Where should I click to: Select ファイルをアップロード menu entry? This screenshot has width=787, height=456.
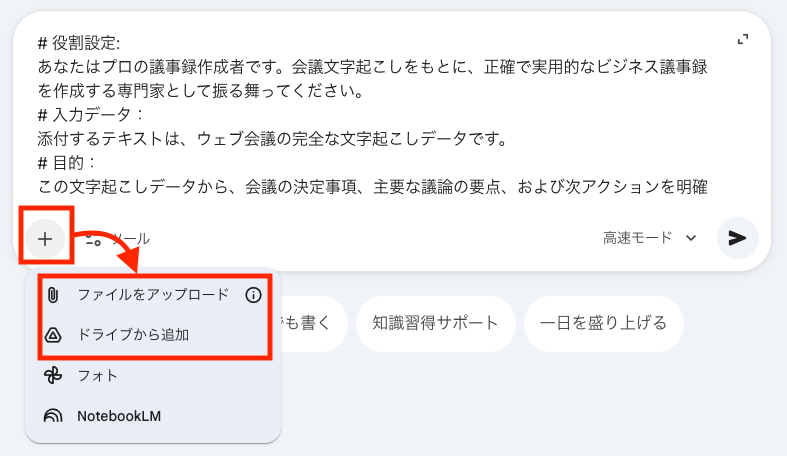tap(153, 295)
